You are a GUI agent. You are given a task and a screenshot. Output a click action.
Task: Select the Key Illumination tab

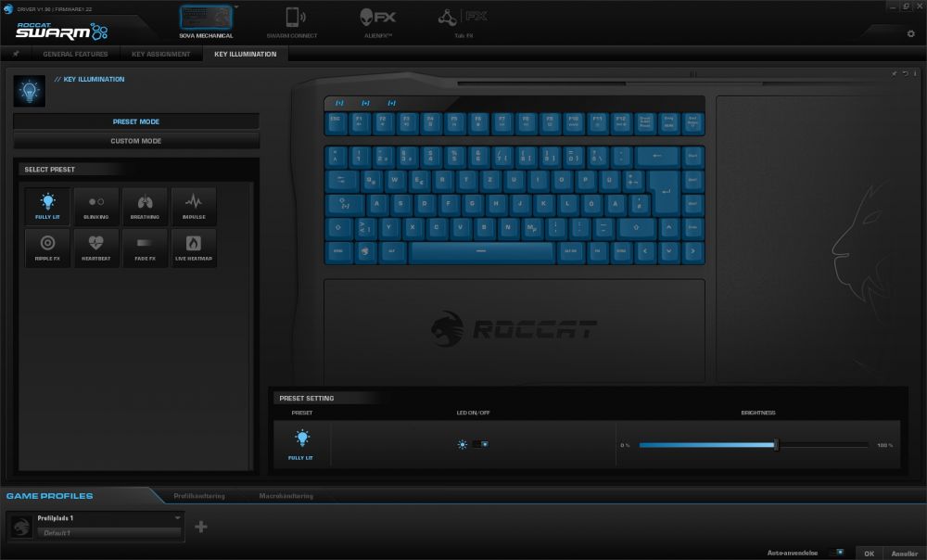[x=246, y=54]
